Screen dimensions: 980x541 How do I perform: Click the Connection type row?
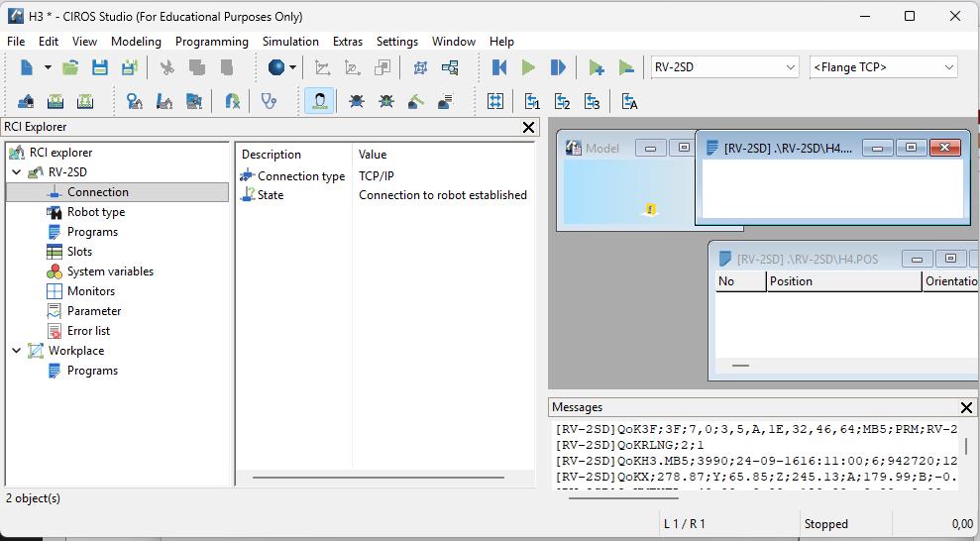pos(385,176)
